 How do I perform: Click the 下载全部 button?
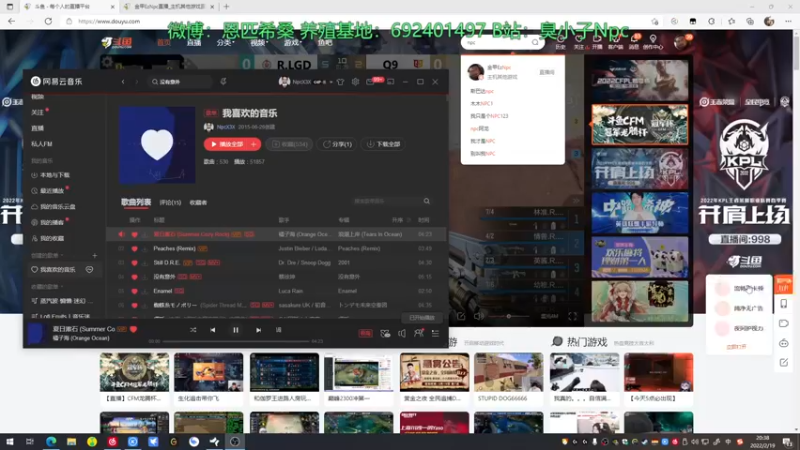coord(383,144)
